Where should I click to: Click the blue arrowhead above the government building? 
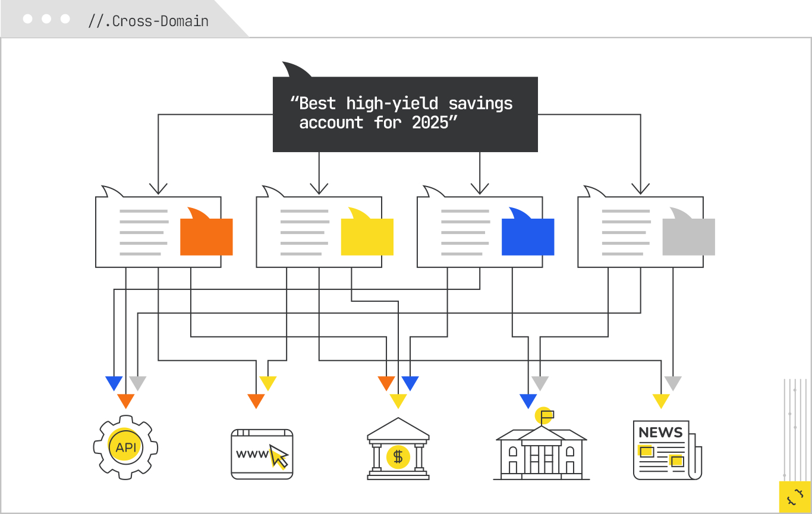click(528, 401)
